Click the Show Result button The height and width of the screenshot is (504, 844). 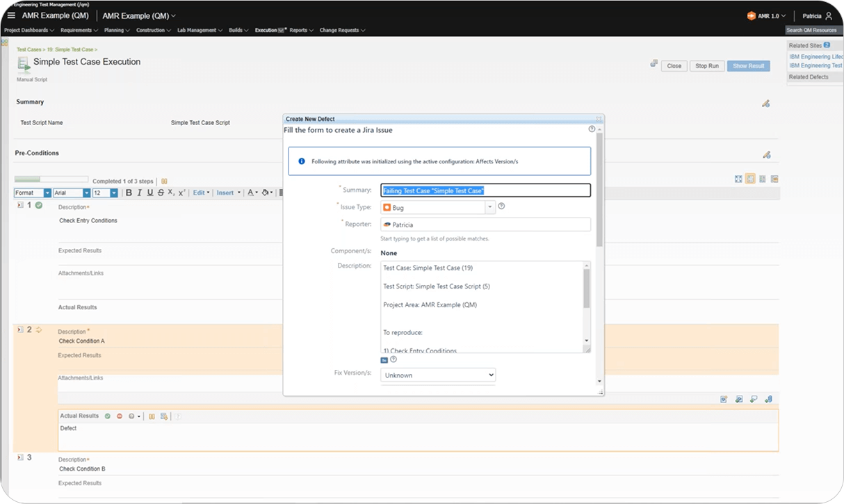[x=749, y=66]
